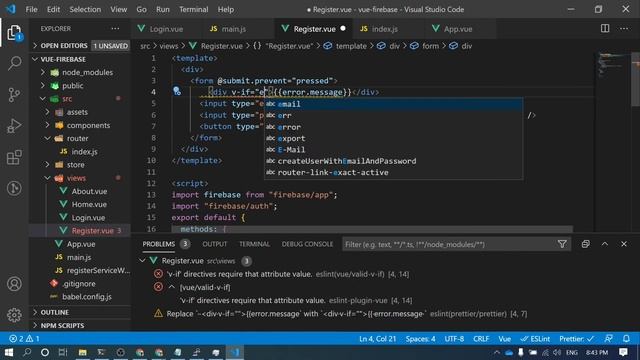Open the Manage gear menu
Image resolution: width=640 pixels, height=360 pixels.
click(14, 315)
